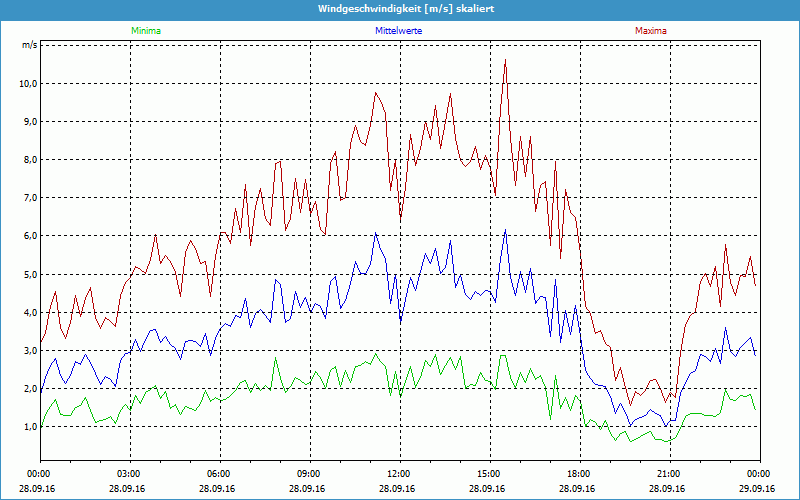Click the '10,0' y-axis value
The image size is (800, 500).
(28, 84)
